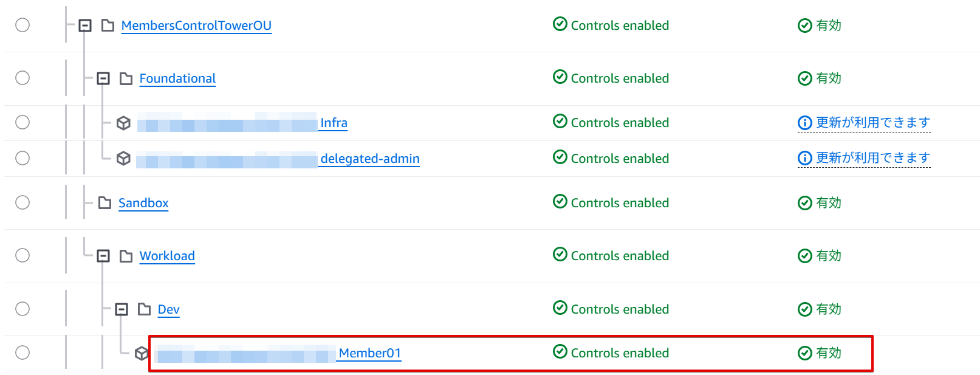Click the folder icon beside MembersControlTowerOU
980x375 pixels.
[108, 26]
